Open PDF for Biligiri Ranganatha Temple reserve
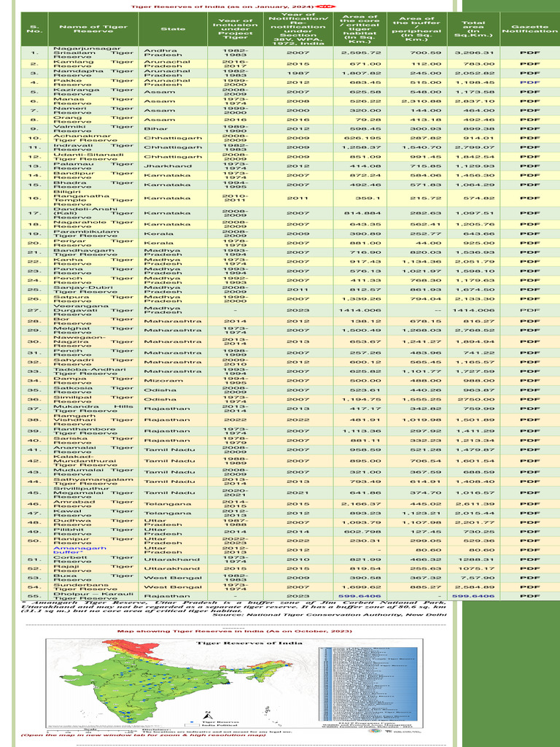This screenshot has height=747, width=560. pos(529,198)
